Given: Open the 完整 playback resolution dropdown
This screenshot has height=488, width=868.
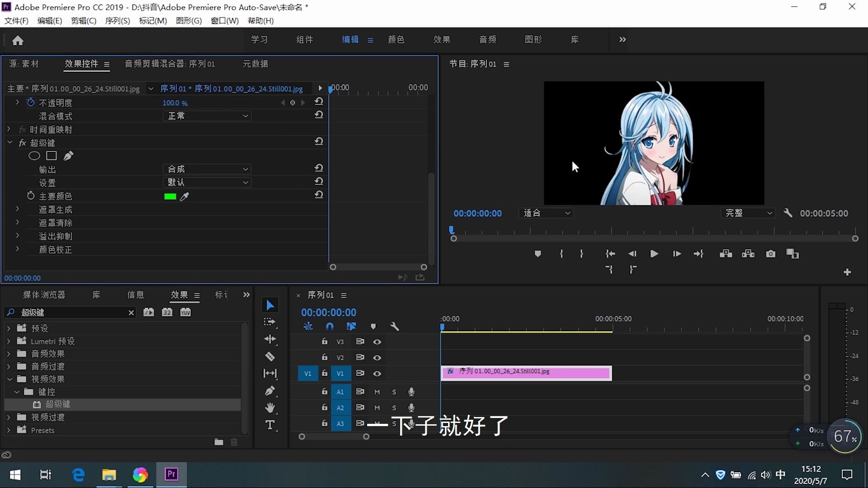Looking at the screenshot, I should (x=748, y=213).
